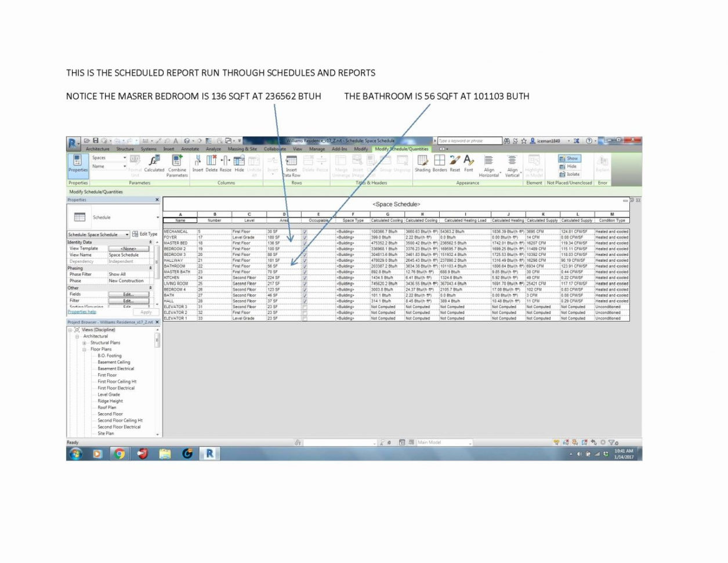Open the Schedule: Space Schedule dropdown
Viewport: 728px width, 563px height.
coord(128,234)
